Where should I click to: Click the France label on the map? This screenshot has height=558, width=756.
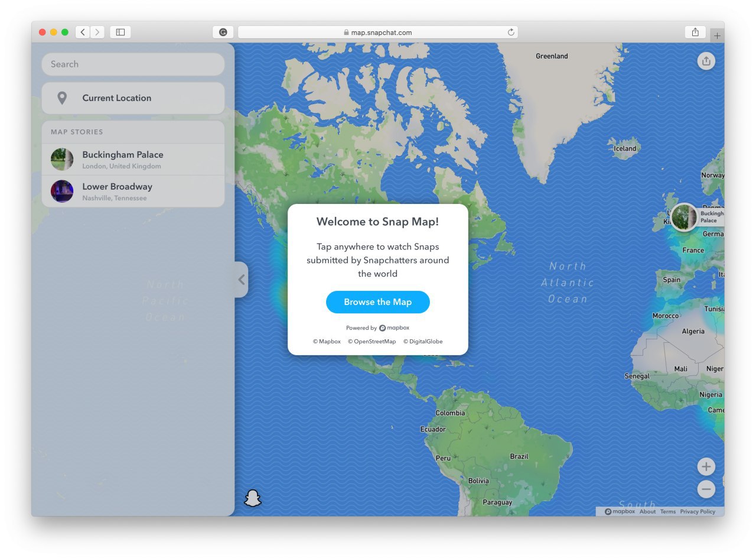pyautogui.click(x=693, y=251)
